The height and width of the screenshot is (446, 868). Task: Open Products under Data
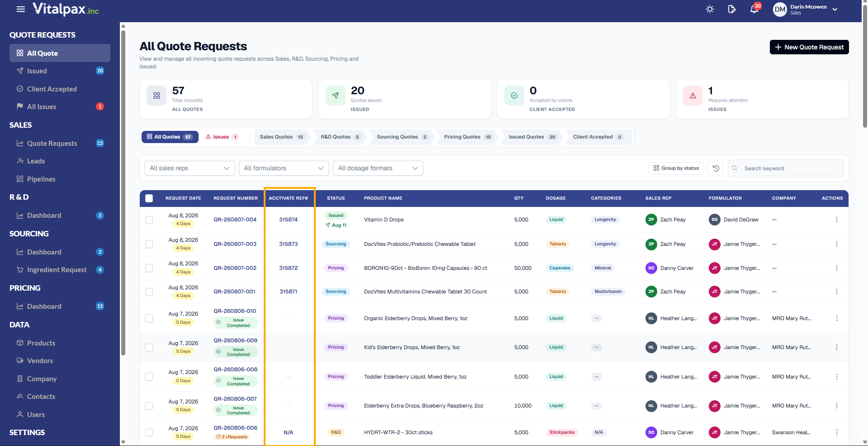60,343
